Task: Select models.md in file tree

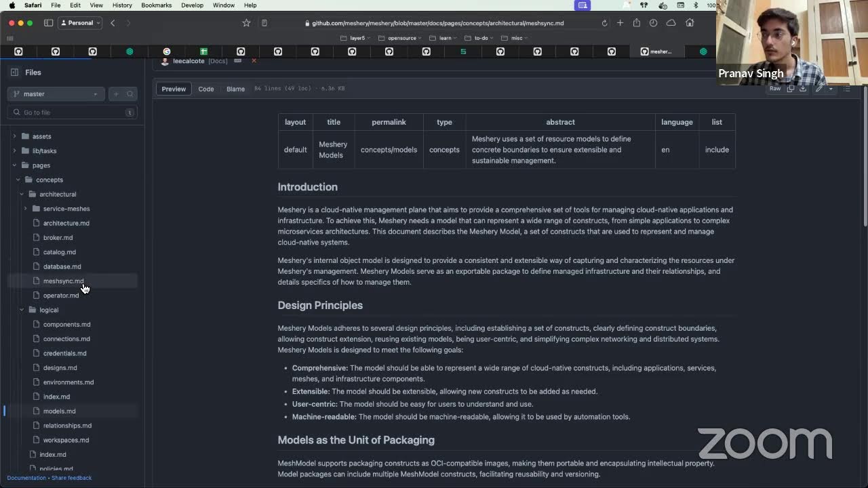Action: (59, 411)
